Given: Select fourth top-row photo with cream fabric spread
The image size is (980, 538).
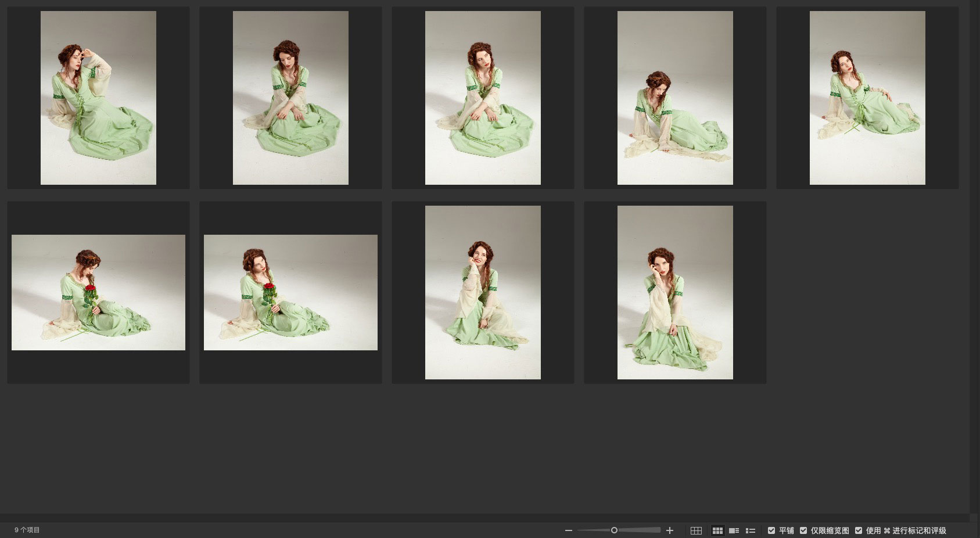Looking at the screenshot, I should pyautogui.click(x=675, y=98).
